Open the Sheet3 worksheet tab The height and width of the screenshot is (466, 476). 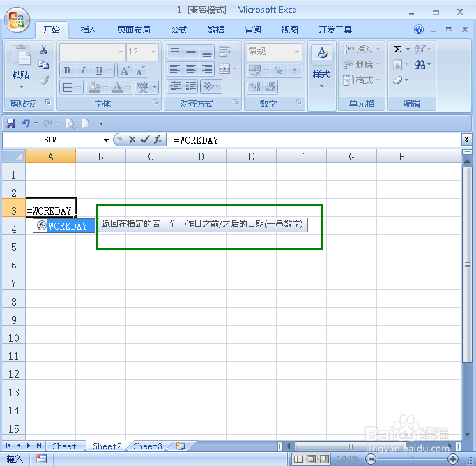click(148, 446)
